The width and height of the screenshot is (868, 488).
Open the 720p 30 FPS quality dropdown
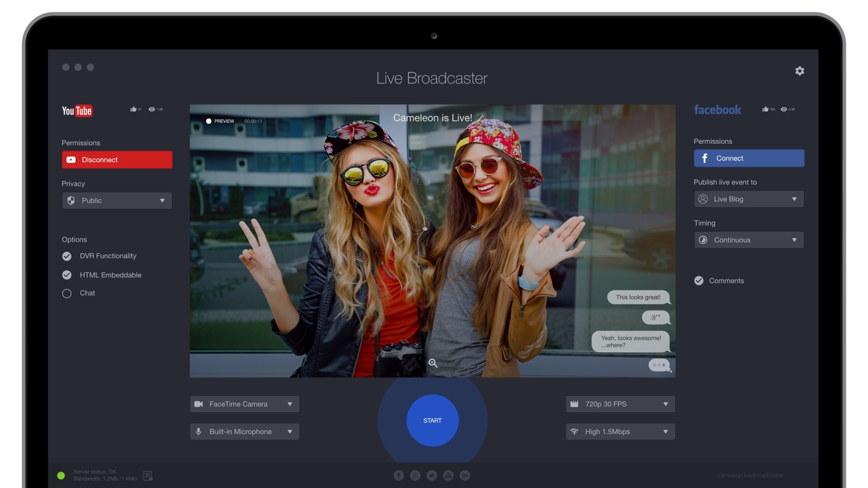(x=620, y=404)
